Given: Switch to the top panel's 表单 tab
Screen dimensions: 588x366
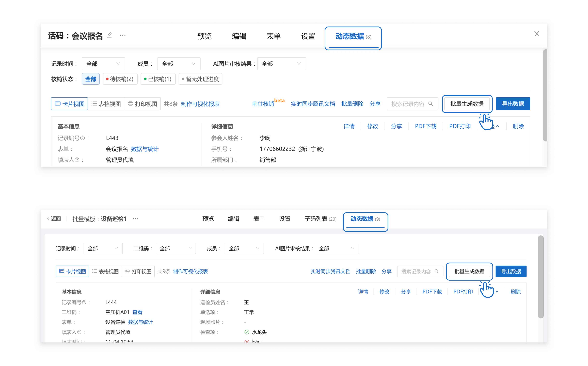Looking at the screenshot, I should point(273,36).
